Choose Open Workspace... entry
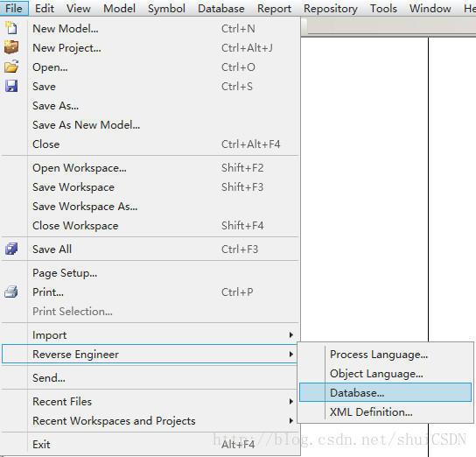The width and height of the screenshot is (476, 457). tap(150, 167)
